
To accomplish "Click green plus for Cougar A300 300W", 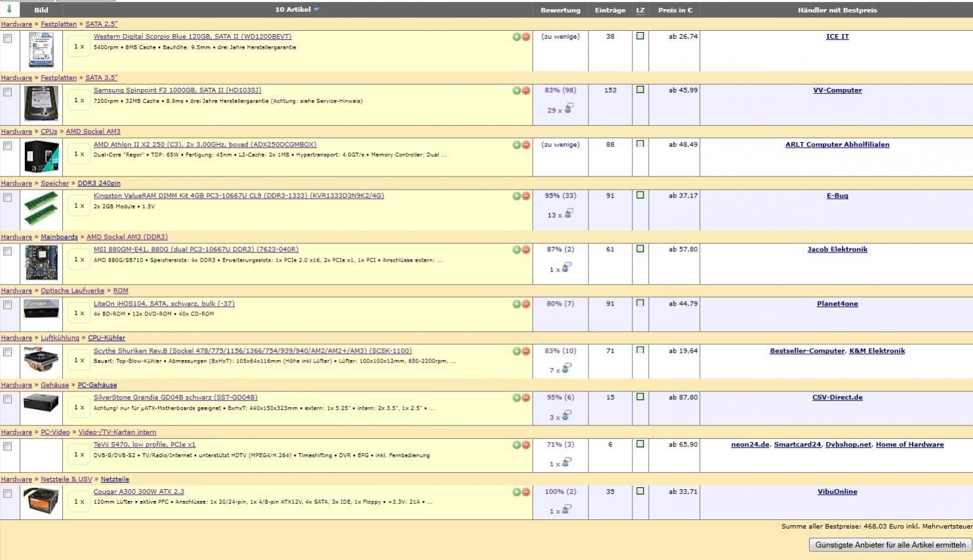I will tap(516, 492).
